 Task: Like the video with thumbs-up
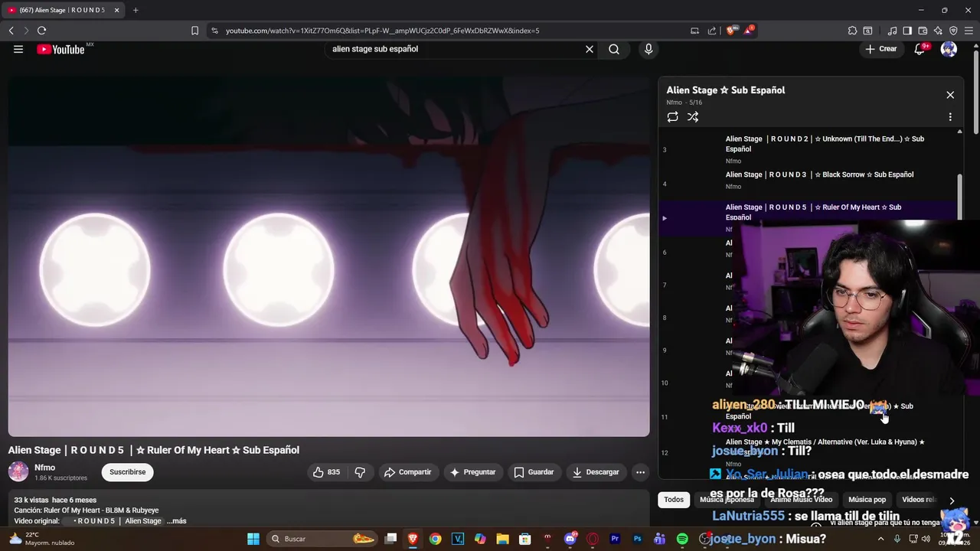326,472
